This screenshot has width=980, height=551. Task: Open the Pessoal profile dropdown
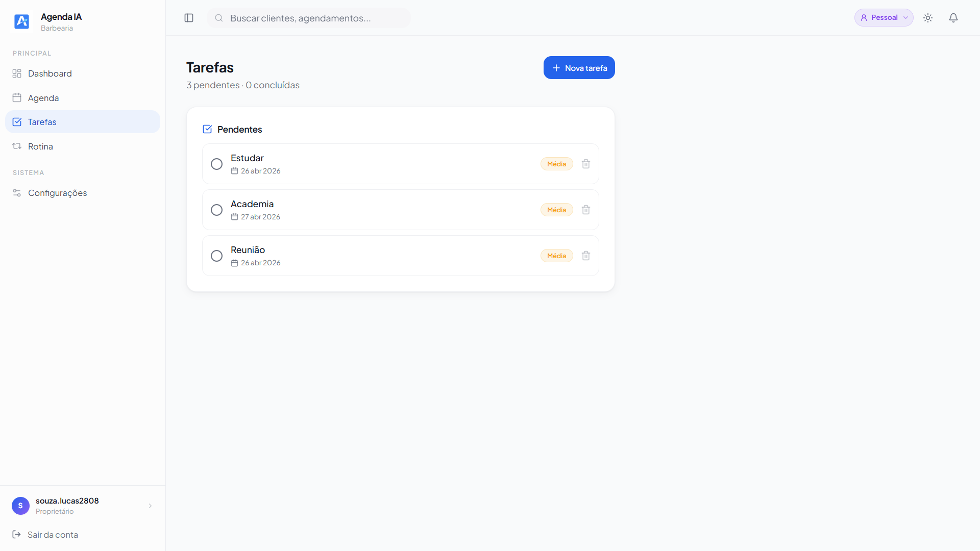(x=884, y=18)
